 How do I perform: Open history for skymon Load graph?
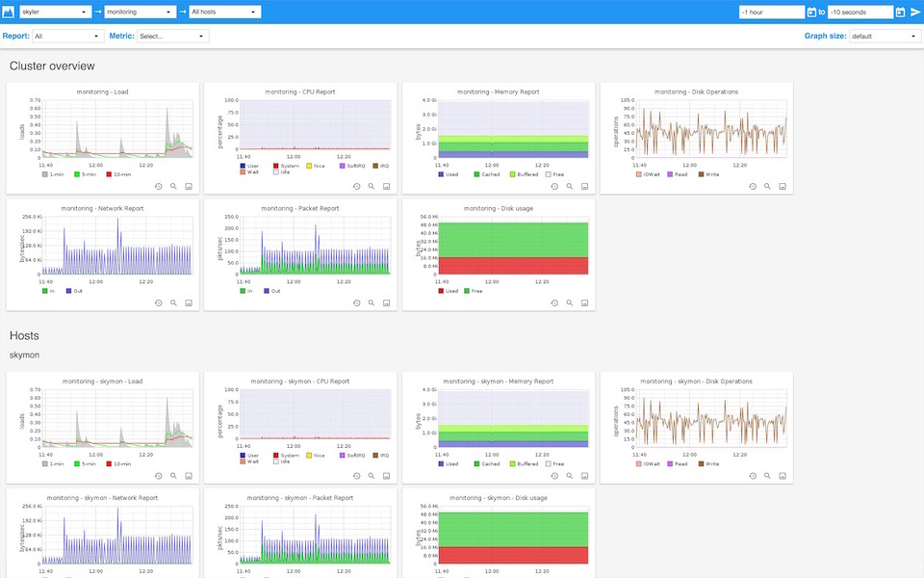159,476
